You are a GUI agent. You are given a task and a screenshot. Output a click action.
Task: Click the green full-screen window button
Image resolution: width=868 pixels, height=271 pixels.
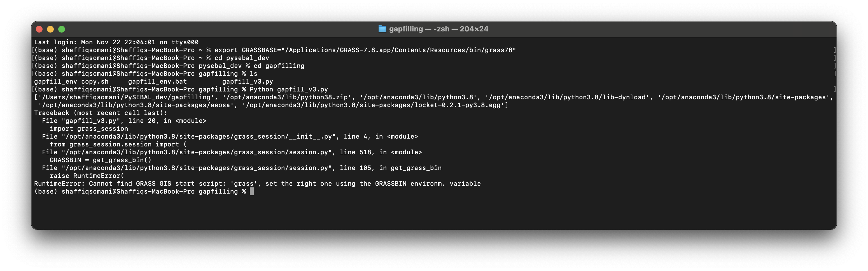click(62, 29)
